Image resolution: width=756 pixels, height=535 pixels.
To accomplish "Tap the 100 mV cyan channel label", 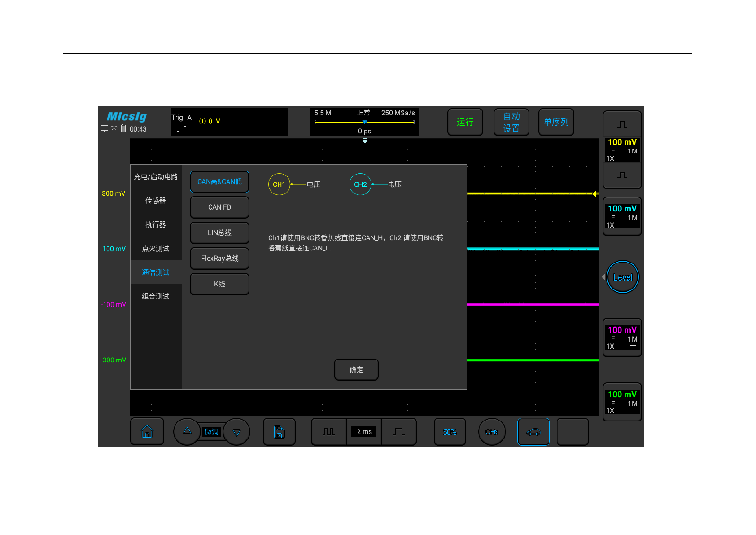I will (114, 249).
